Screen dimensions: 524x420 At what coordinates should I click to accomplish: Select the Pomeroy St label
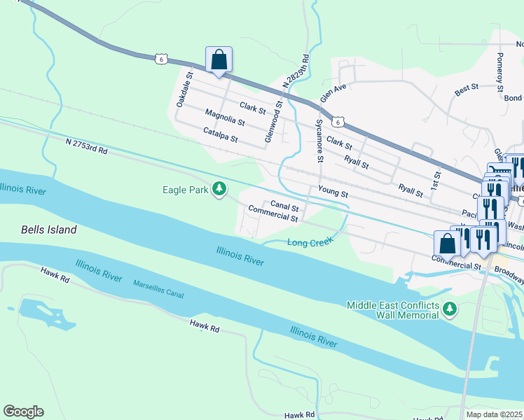499,72
